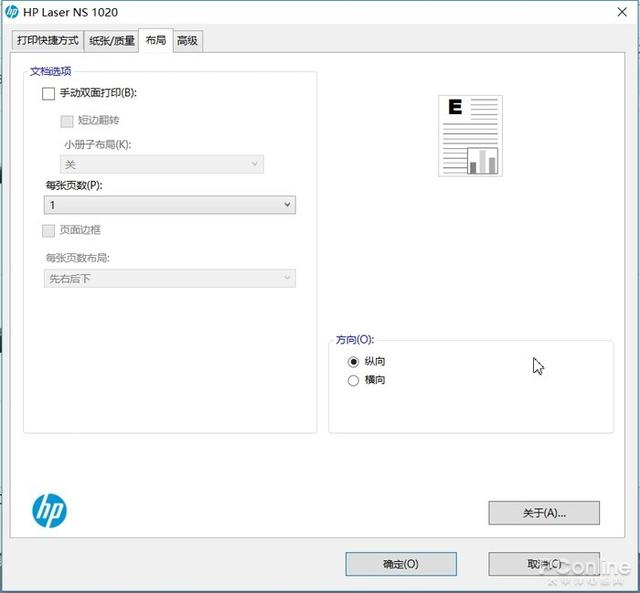Screen dimensions: 640x593
Task: Open the 小册子布局 dropdown
Action: point(162,164)
